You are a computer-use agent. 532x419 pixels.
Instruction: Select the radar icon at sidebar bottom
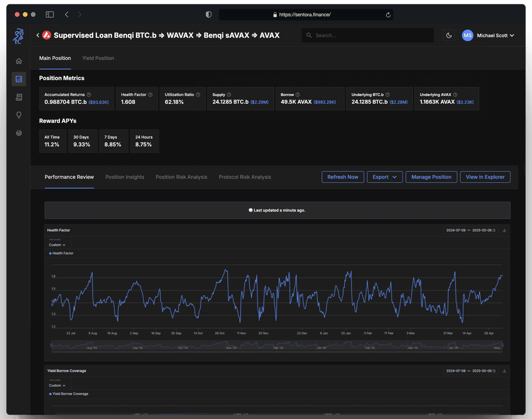tap(19, 133)
